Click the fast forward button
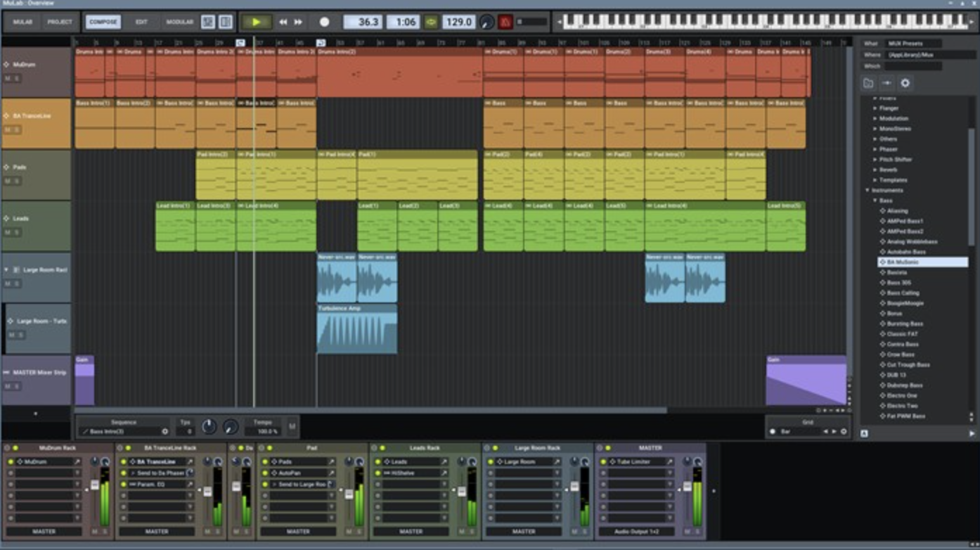The height and width of the screenshot is (550, 980). coord(299,23)
